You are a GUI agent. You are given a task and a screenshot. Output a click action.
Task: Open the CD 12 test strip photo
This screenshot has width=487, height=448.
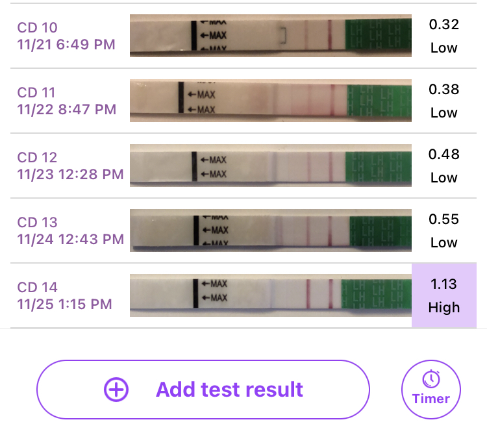click(271, 166)
